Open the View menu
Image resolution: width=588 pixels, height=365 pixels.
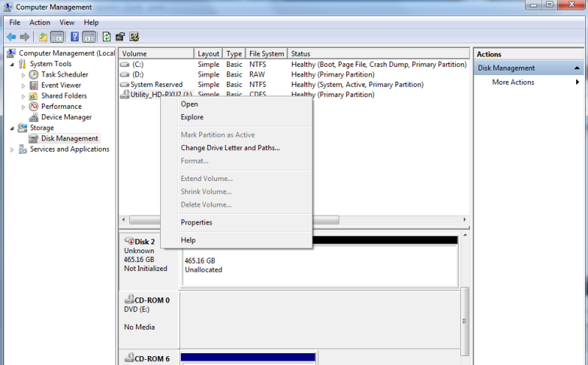click(67, 23)
